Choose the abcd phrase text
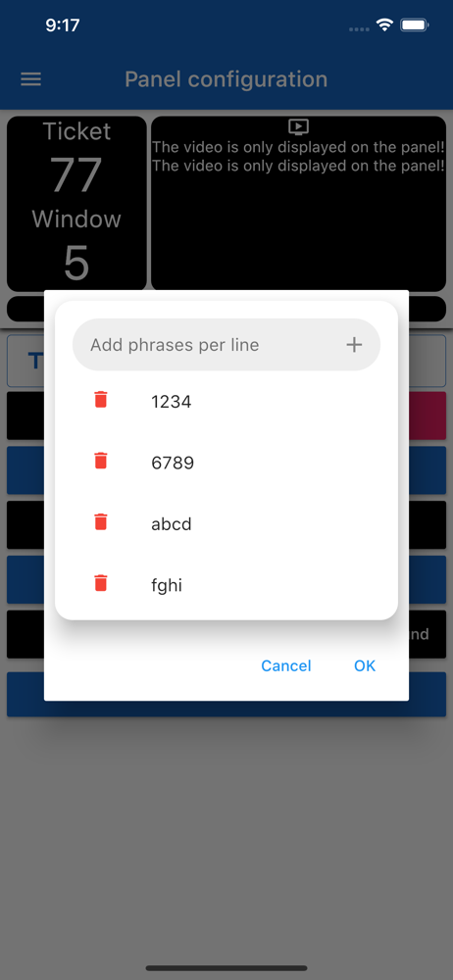Viewport: 453px width, 980px height. [172, 523]
